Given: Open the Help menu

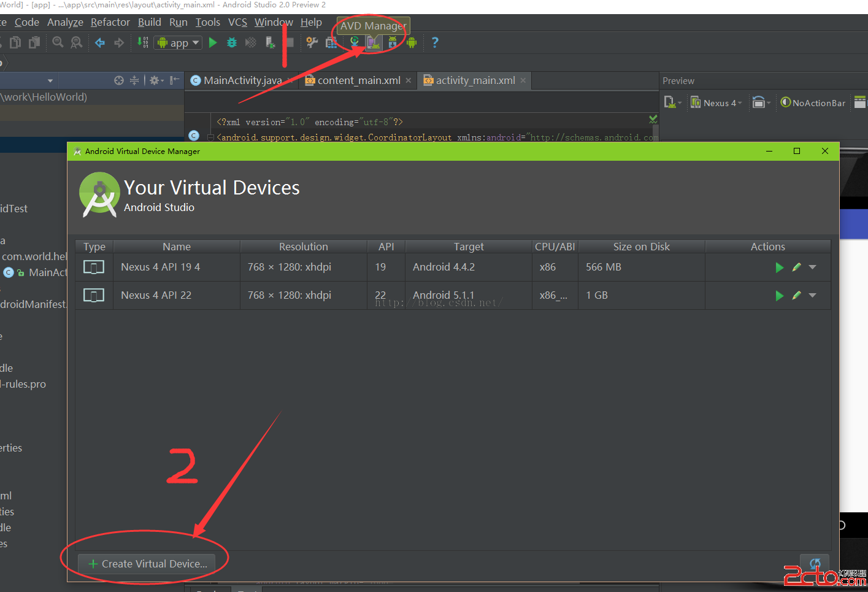Looking at the screenshot, I should [x=311, y=22].
